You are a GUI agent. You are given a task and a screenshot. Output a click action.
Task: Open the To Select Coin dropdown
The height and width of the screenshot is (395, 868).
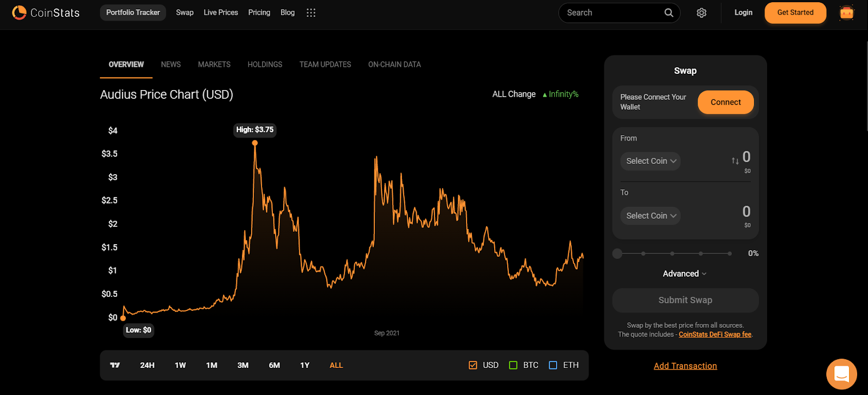(650, 216)
